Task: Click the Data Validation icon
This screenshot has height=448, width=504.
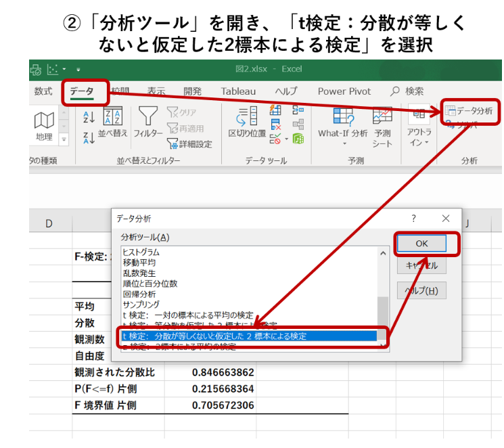Action: [275, 139]
